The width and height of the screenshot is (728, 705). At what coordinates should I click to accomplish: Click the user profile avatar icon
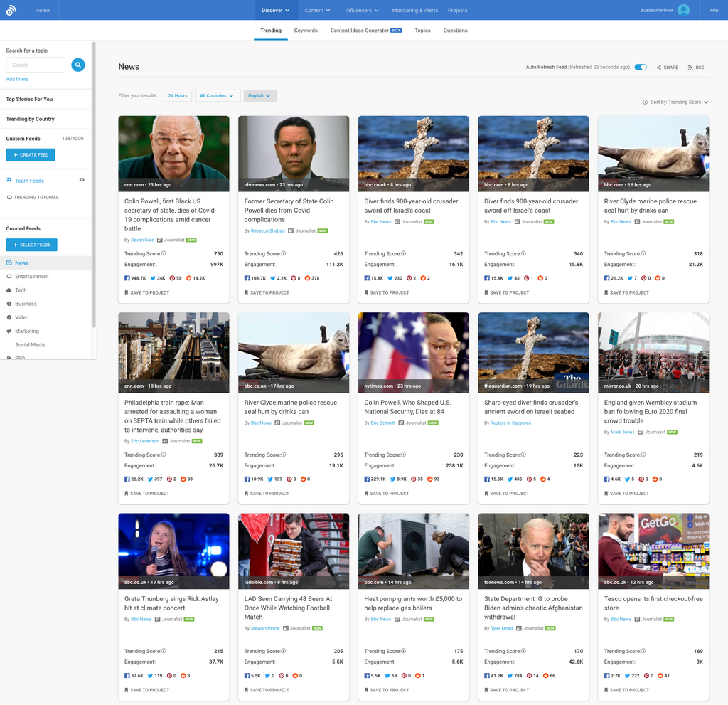pyautogui.click(x=683, y=10)
